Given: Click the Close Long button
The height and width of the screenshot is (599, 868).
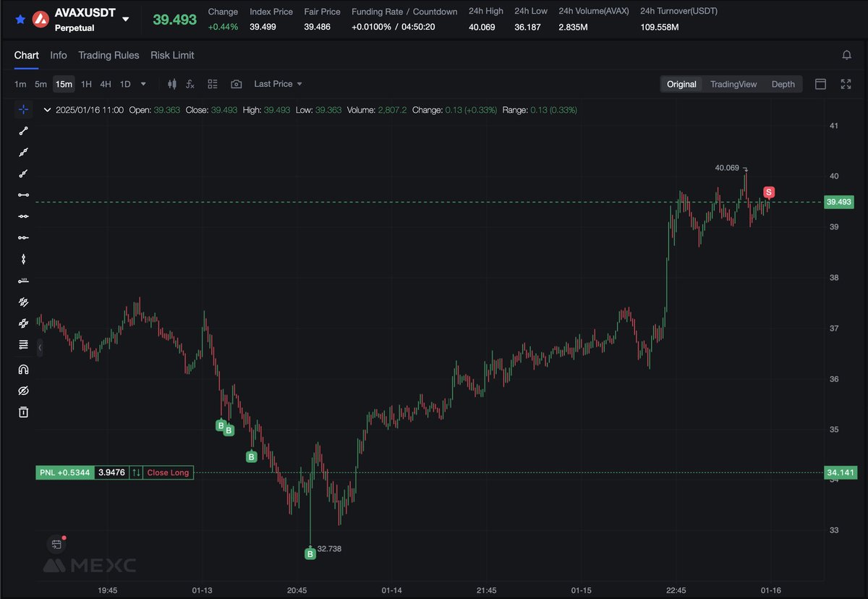Looking at the screenshot, I should pyautogui.click(x=168, y=473).
